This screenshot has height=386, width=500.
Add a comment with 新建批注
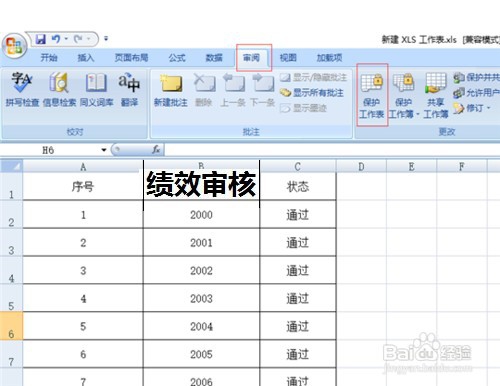(x=171, y=90)
